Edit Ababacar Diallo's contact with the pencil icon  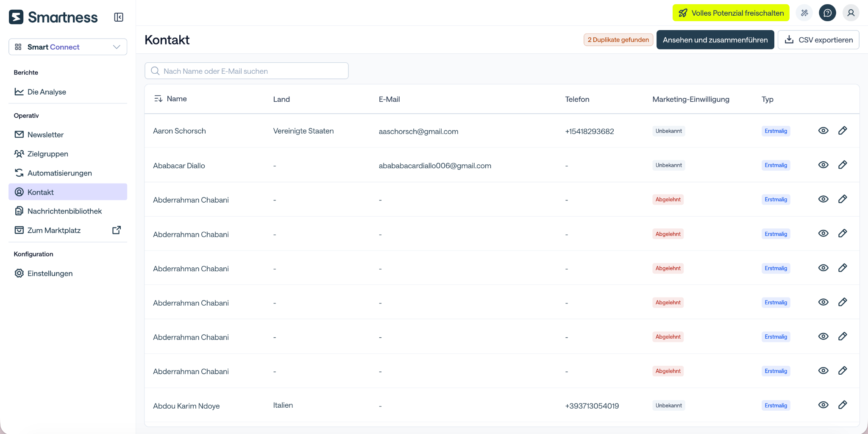pyautogui.click(x=843, y=165)
